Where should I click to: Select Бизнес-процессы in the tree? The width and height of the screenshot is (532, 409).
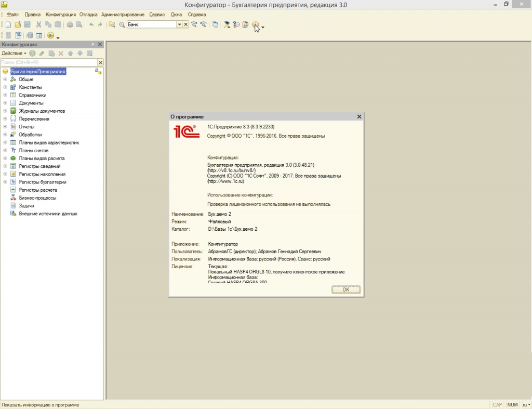[37, 198]
